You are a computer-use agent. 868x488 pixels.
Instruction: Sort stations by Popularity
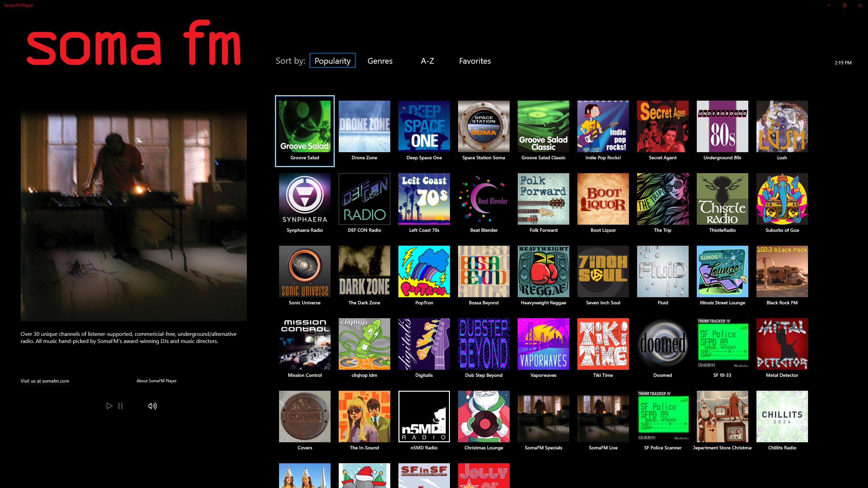[332, 61]
